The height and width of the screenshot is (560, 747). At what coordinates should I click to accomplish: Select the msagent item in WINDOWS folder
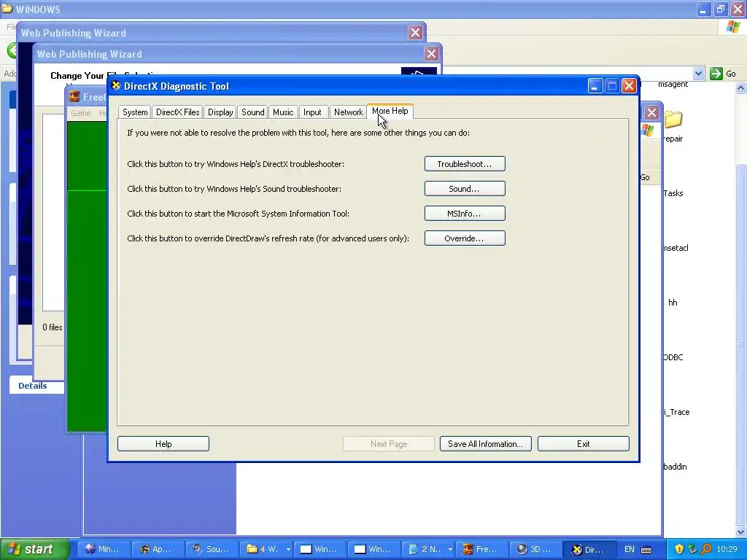(673, 85)
